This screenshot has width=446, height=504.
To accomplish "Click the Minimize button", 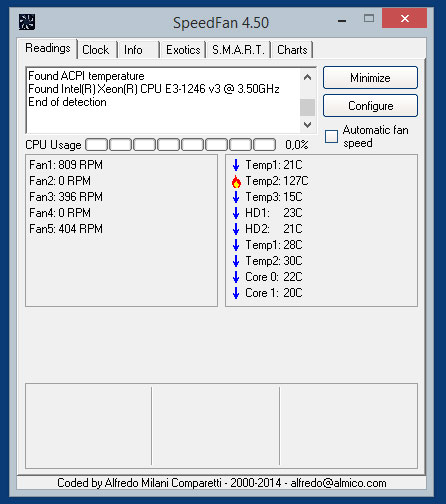I will click(370, 78).
